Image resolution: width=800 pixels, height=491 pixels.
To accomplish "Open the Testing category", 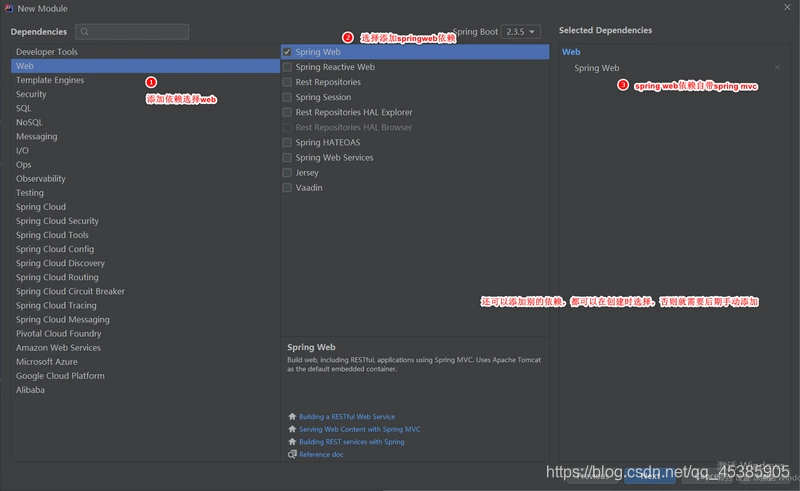I will (145, 193).
